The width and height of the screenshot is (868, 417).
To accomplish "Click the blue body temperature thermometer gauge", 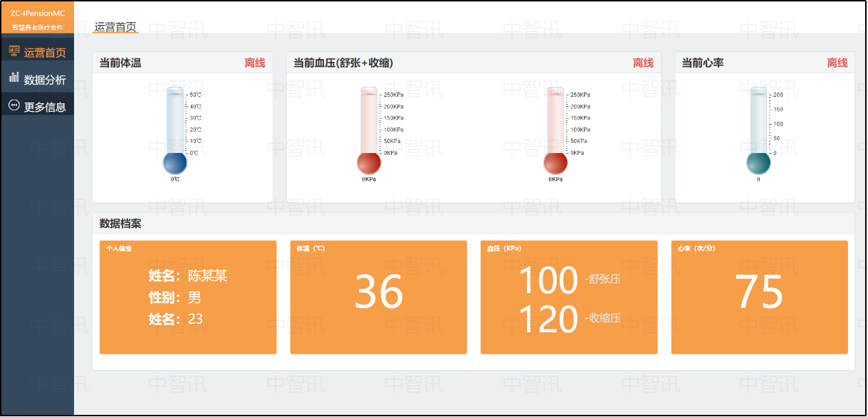I will click(x=175, y=130).
